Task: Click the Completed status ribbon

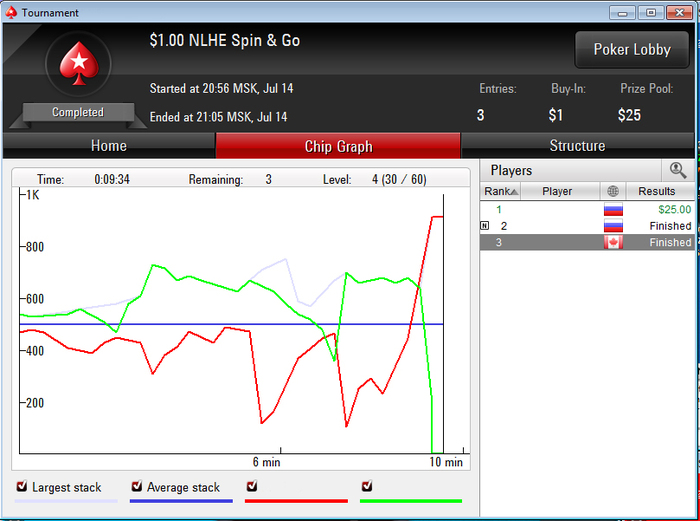Action: (78, 112)
